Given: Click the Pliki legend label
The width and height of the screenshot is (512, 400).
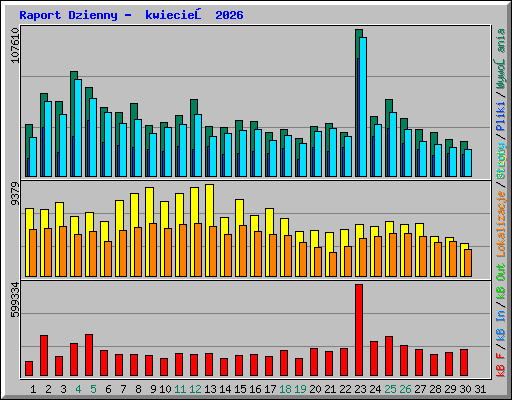Looking at the screenshot, I should [x=501, y=116].
